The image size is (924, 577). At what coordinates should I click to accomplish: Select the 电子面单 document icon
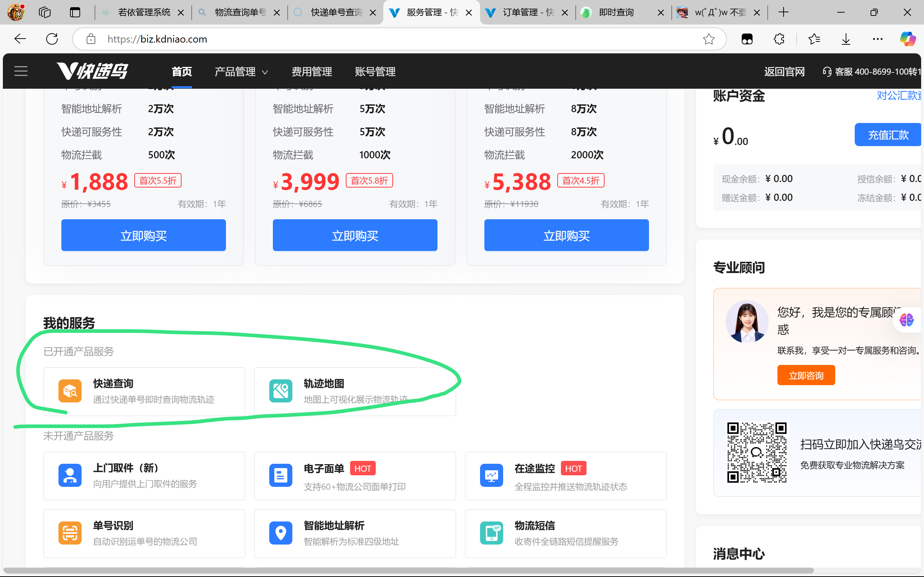pos(281,475)
